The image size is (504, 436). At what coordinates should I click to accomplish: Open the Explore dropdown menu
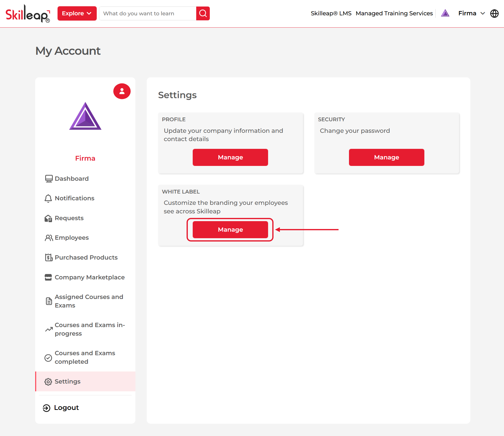(x=77, y=13)
